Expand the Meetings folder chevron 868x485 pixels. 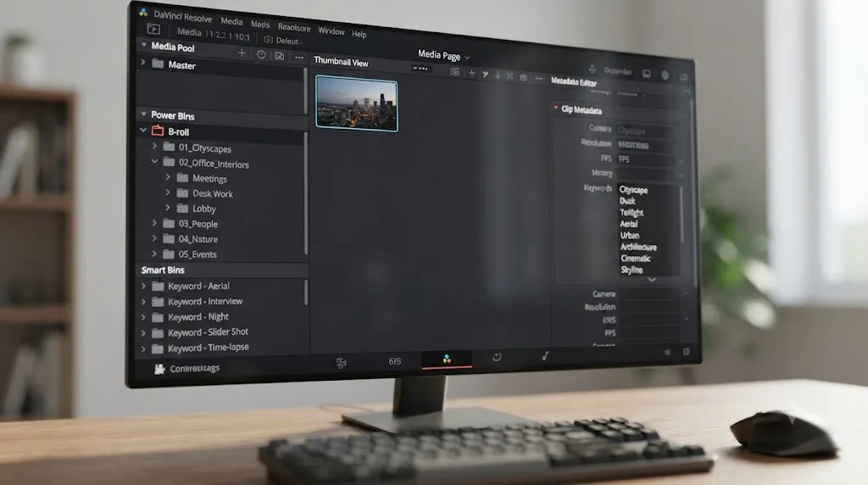point(168,177)
